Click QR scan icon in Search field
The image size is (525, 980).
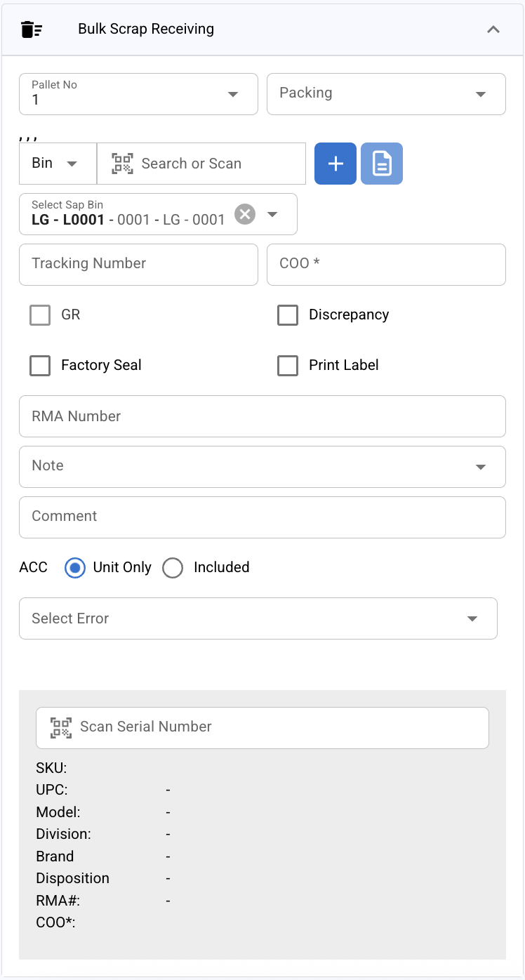coord(122,164)
